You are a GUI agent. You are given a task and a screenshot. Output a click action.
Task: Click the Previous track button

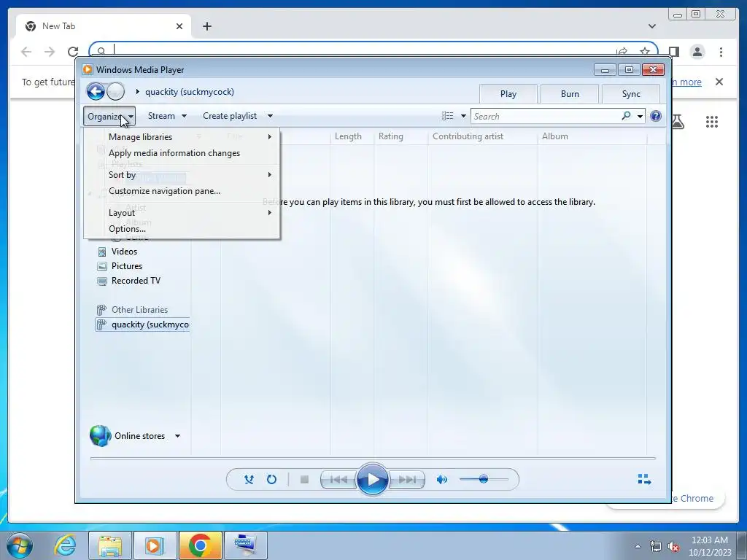pos(338,480)
